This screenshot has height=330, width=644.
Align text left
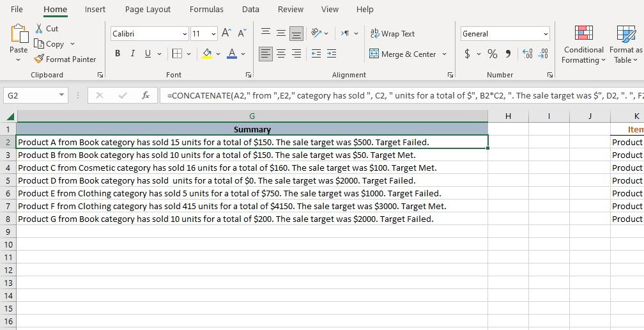[x=266, y=54]
